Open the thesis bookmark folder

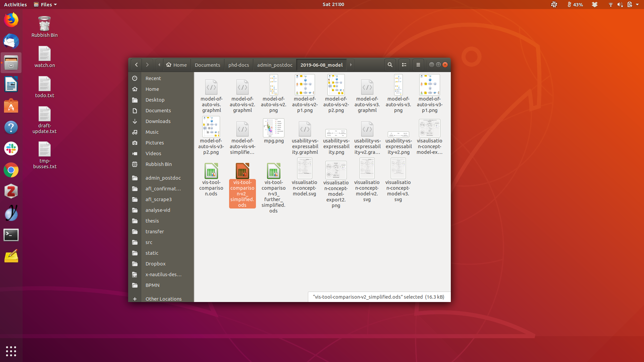152,221
